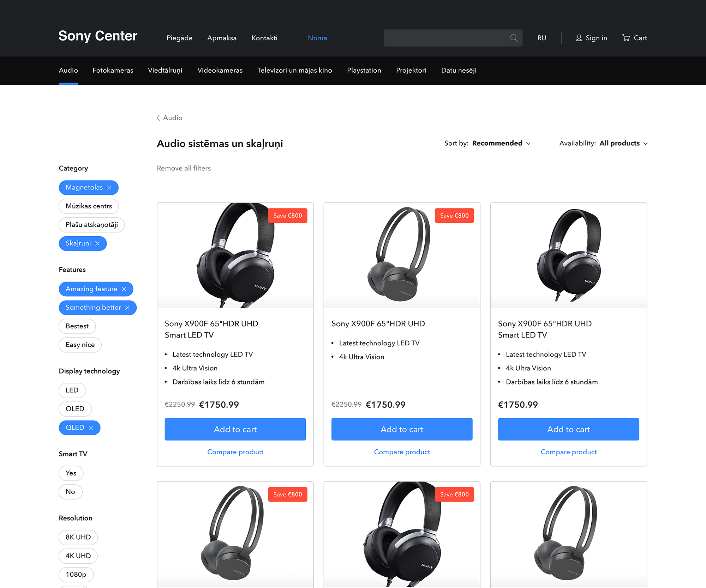Clear the Something better filter X icon

click(x=127, y=308)
